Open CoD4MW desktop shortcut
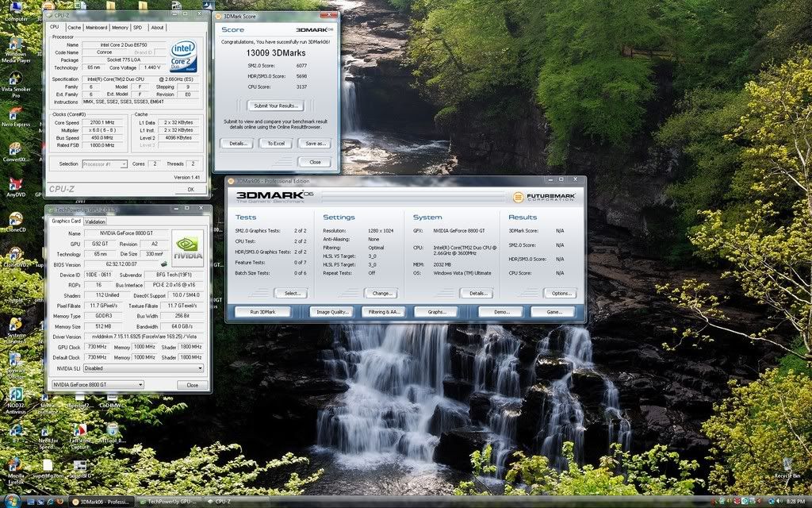Image resolution: width=812 pixels, height=508 pixels. pyautogui.click(x=112, y=401)
